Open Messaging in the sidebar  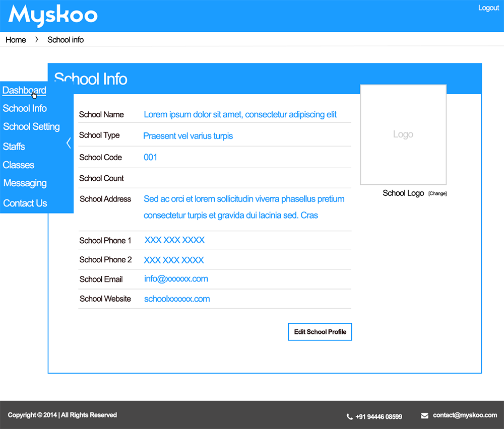(x=25, y=183)
